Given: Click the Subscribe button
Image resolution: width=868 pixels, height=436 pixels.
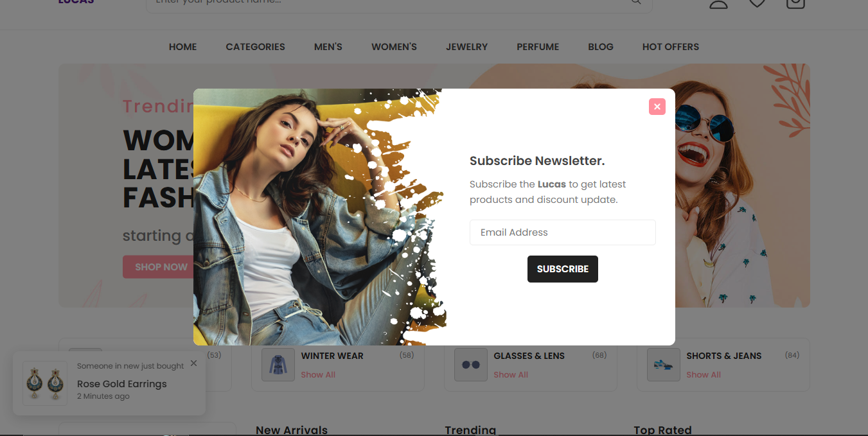Looking at the screenshot, I should point(563,269).
